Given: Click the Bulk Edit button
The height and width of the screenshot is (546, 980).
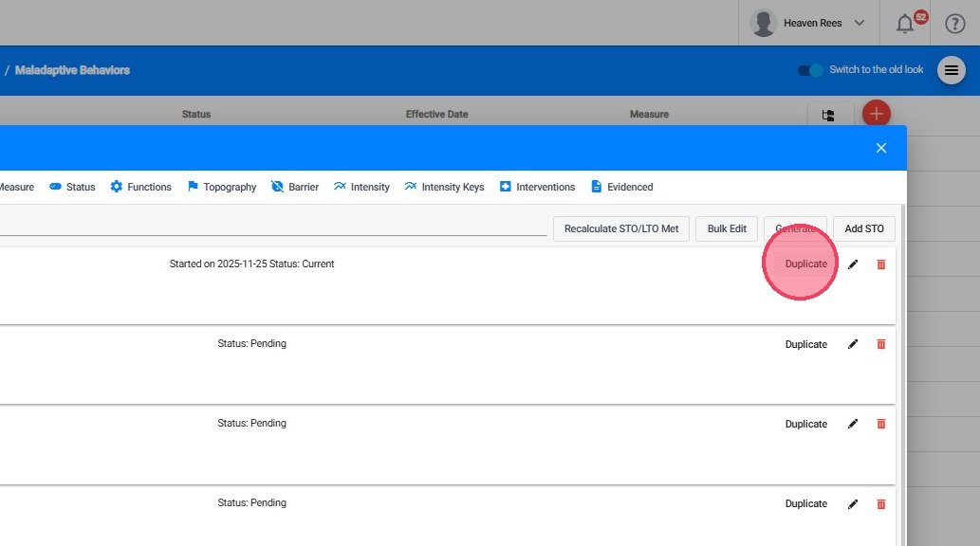Looking at the screenshot, I should [x=727, y=228].
